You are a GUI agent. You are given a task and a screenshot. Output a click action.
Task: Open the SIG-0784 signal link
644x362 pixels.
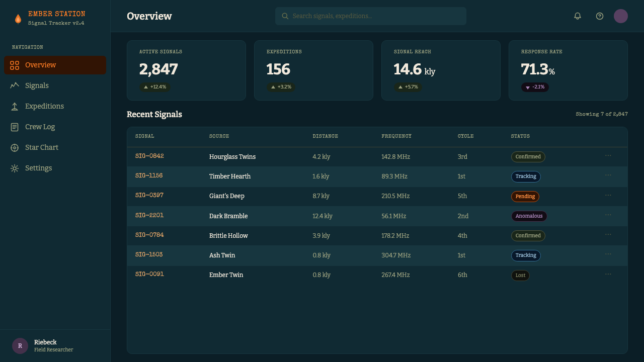tap(149, 235)
